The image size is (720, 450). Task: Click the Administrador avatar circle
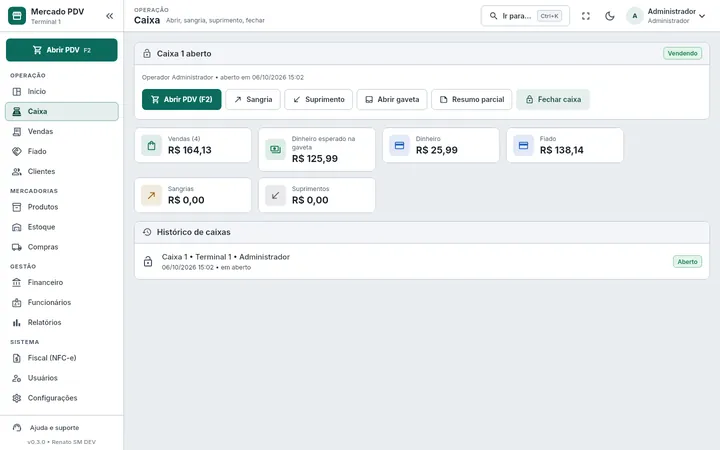pos(635,16)
